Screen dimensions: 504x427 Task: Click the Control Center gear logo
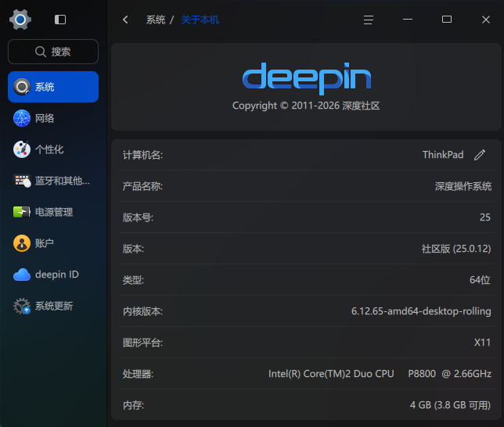[20, 20]
